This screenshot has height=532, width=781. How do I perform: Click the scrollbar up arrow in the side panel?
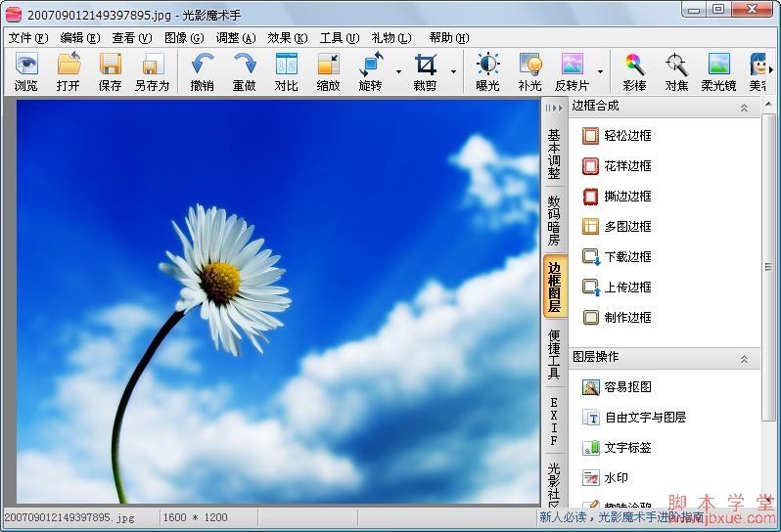(769, 105)
